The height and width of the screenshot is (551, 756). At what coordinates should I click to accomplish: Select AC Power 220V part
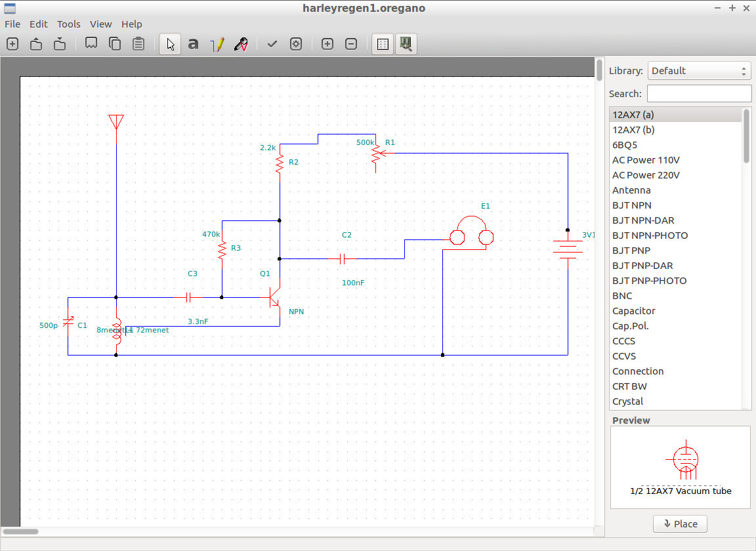click(x=675, y=175)
